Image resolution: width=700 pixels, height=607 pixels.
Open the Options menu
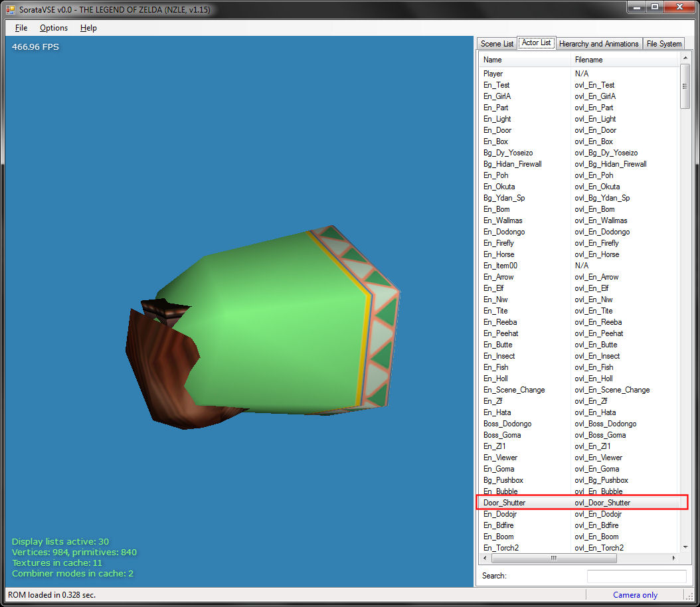tap(54, 28)
